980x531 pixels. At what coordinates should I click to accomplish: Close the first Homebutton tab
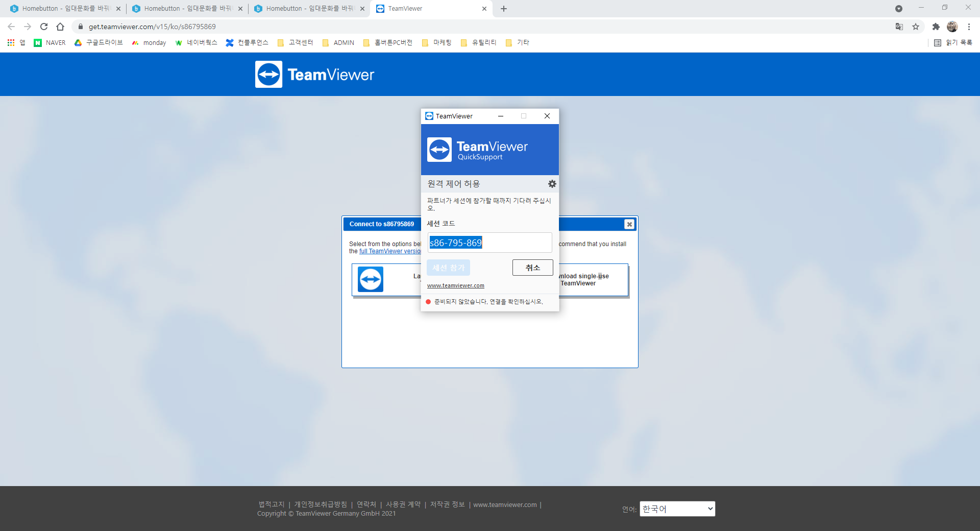[118, 9]
